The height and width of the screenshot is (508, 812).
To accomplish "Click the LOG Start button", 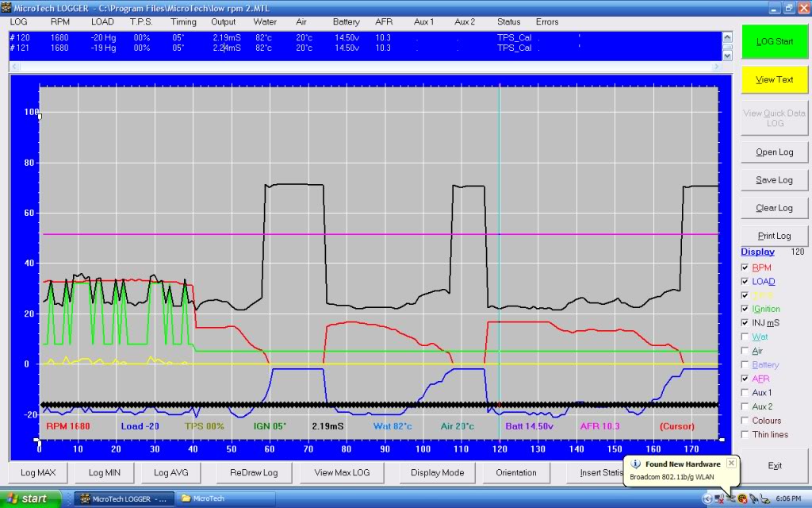I will pos(774,41).
